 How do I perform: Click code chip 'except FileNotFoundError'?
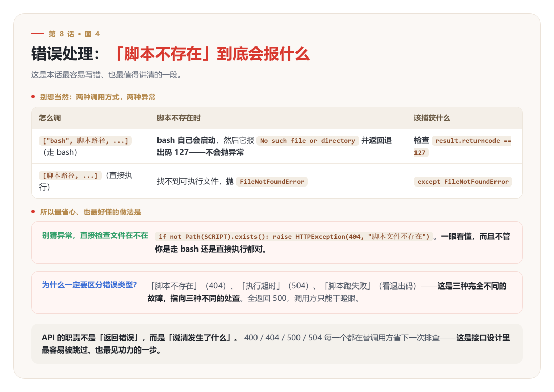(463, 182)
